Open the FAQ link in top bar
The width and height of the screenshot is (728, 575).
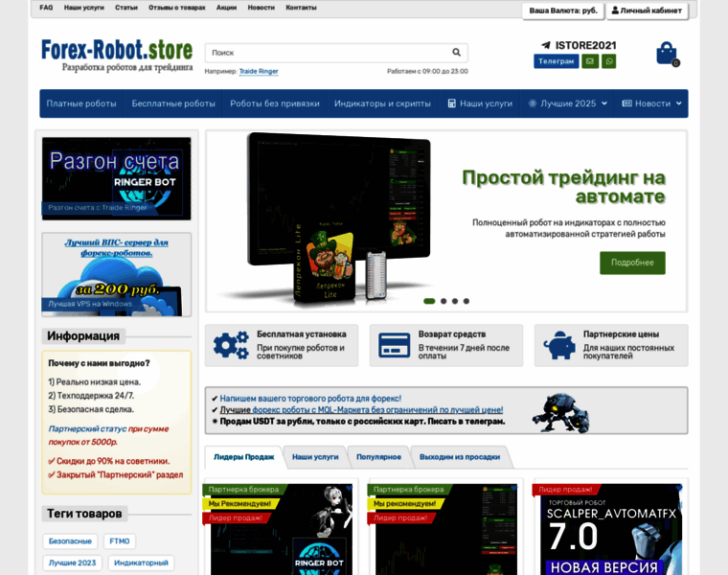click(46, 8)
